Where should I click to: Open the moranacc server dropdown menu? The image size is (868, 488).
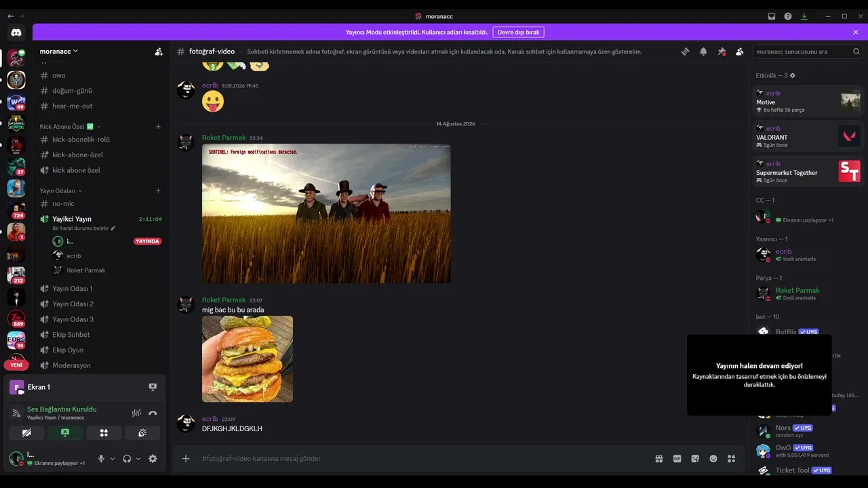(x=59, y=52)
